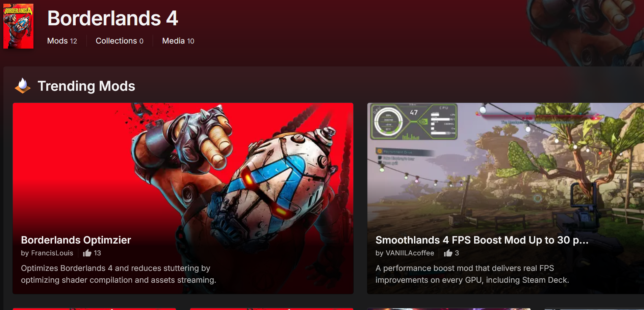This screenshot has width=644, height=310.
Task: Click the Smoothlands performance boost description
Action: 472,274
